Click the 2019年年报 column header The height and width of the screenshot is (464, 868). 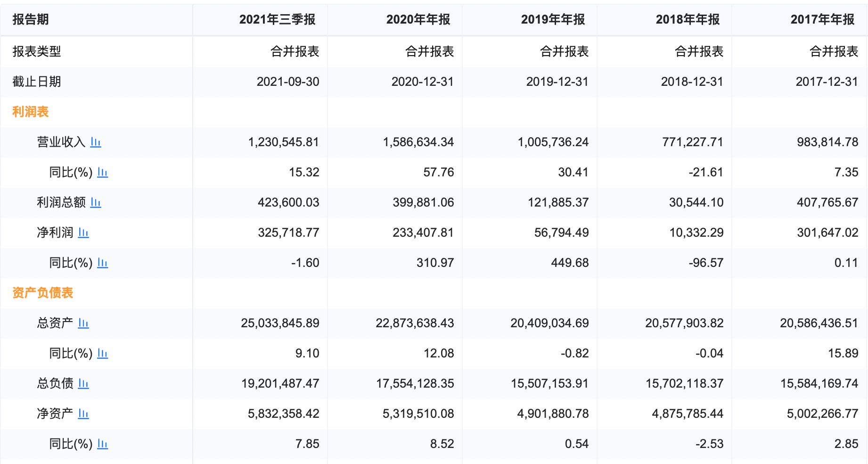[553, 19]
